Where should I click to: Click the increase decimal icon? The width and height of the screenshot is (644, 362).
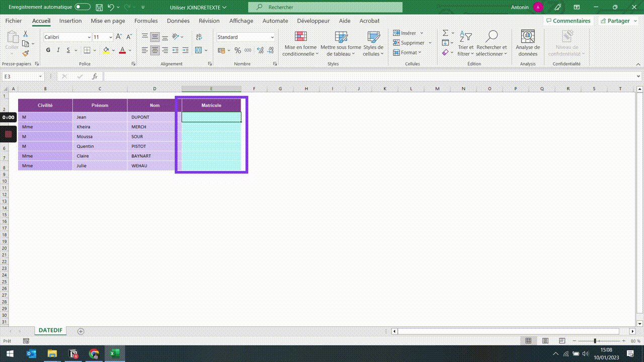(260, 50)
